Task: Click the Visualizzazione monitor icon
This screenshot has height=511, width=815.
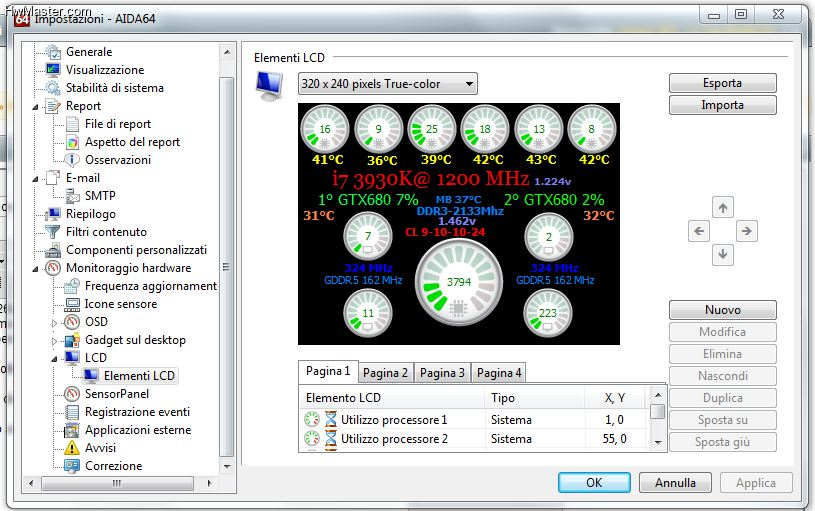Action: (52, 69)
